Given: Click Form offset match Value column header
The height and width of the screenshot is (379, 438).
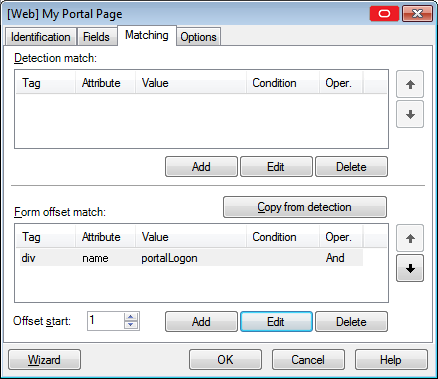Looking at the screenshot, I should [x=191, y=237].
